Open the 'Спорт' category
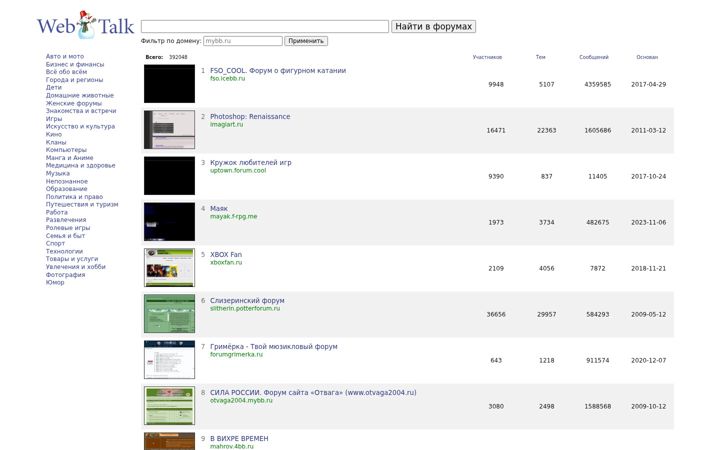 pos(55,243)
